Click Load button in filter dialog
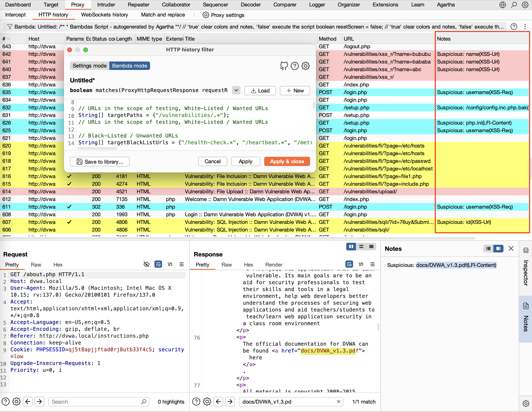 point(260,91)
